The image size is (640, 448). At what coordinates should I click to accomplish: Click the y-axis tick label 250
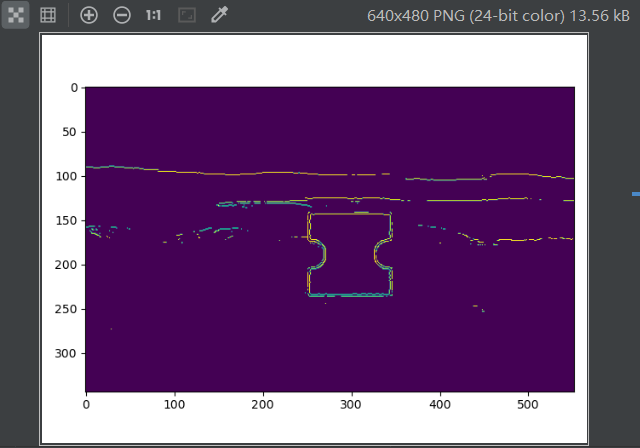point(68,309)
